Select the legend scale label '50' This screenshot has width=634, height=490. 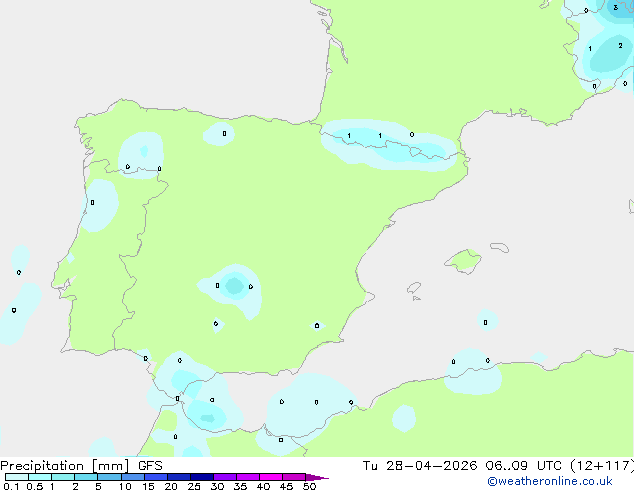coord(309,486)
